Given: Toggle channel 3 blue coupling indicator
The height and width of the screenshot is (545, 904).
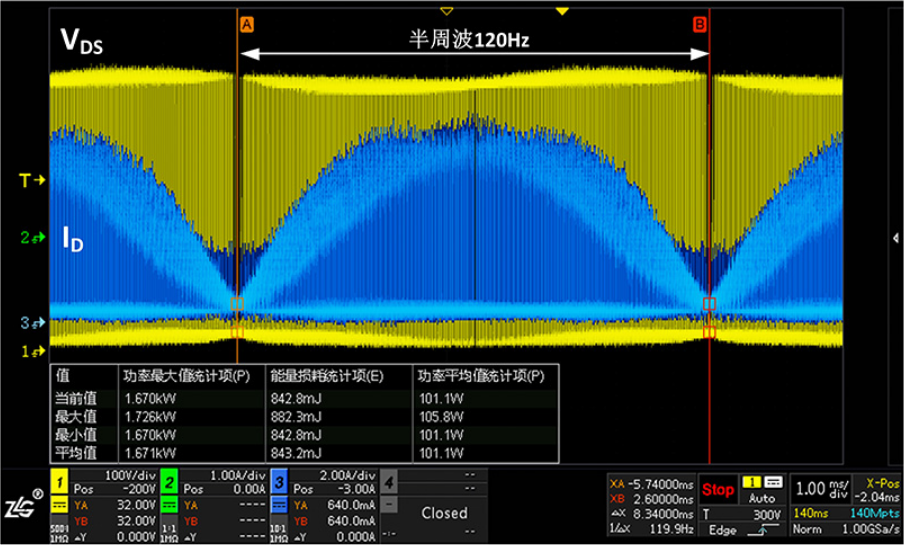Looking at the screenshot, I should click(x=278, y=506).
